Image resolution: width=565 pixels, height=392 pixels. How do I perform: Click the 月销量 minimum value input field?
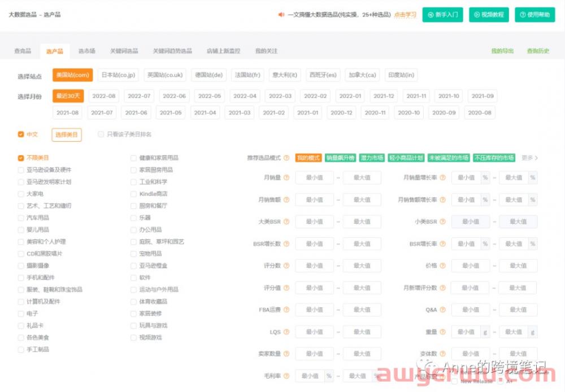pos(314,177)
